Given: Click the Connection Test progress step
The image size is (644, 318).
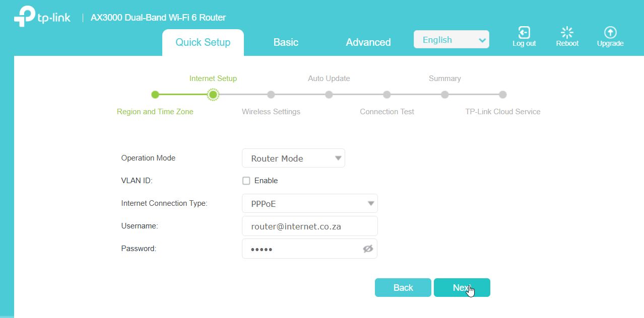Looking at the screenshot, I should point(387,95).
